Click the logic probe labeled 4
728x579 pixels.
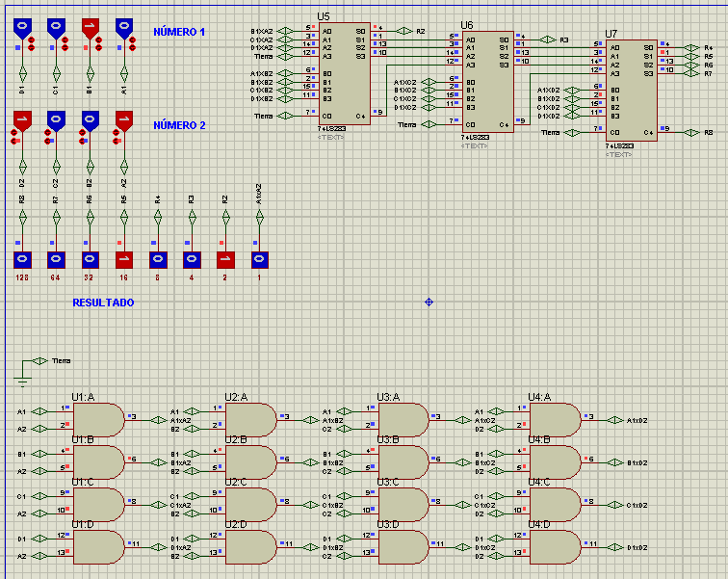coord(192,259)
